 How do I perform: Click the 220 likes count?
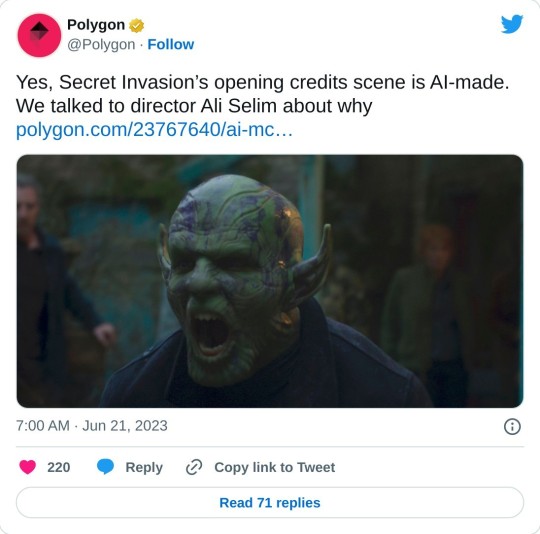tap(59, 467)
